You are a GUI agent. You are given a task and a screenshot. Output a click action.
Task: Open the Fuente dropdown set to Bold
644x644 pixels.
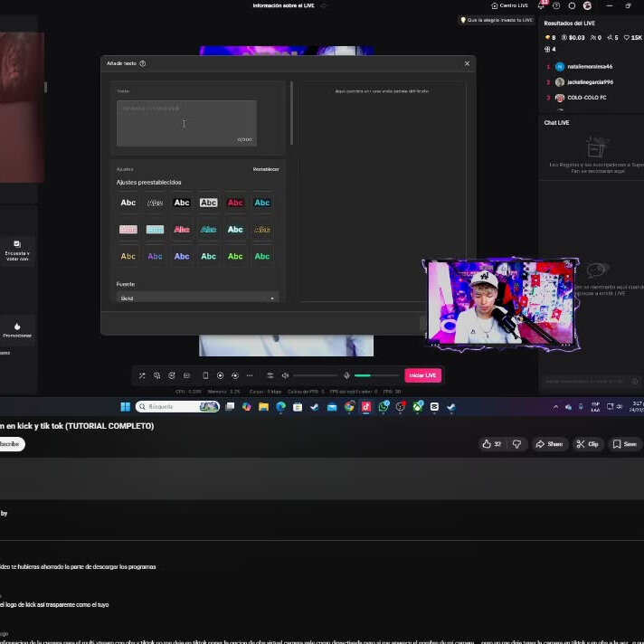tap(197, 298)
